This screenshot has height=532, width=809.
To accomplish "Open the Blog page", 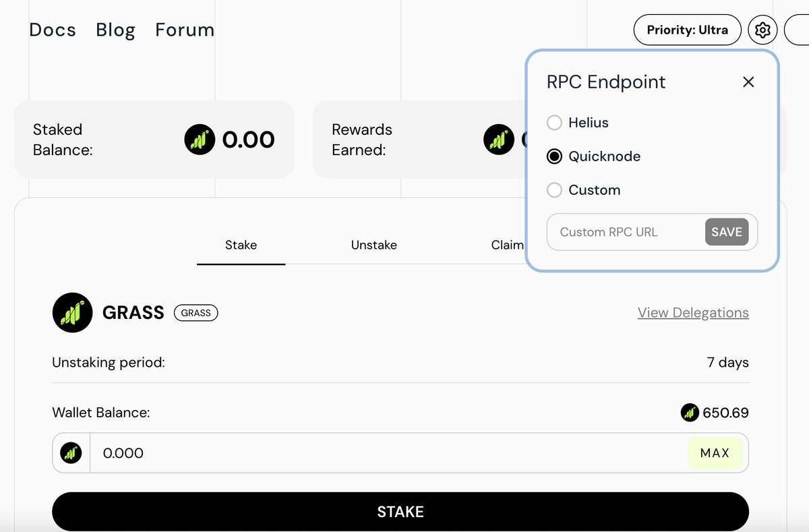I will [x=115, y=30].
